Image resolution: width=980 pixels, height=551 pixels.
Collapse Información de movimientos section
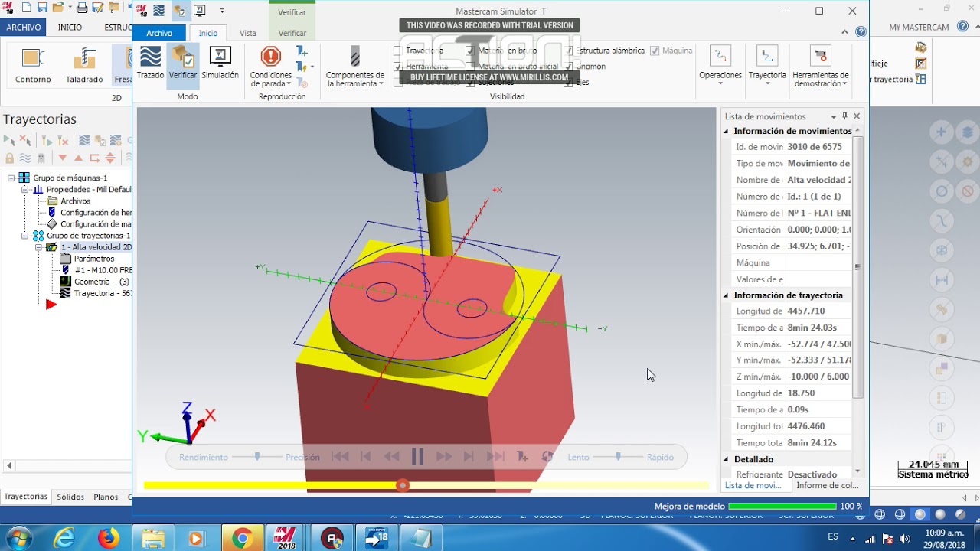[x=727, y=132]
